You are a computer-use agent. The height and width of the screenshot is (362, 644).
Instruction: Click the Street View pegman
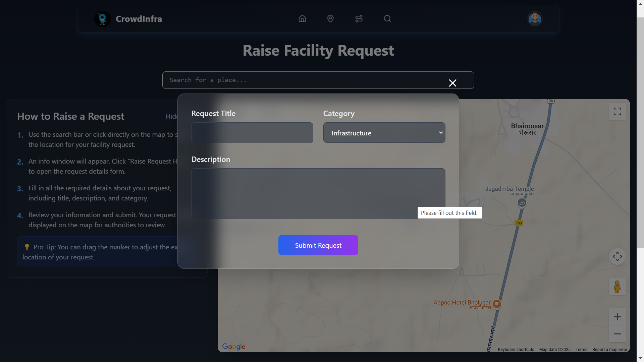(617, 287)
